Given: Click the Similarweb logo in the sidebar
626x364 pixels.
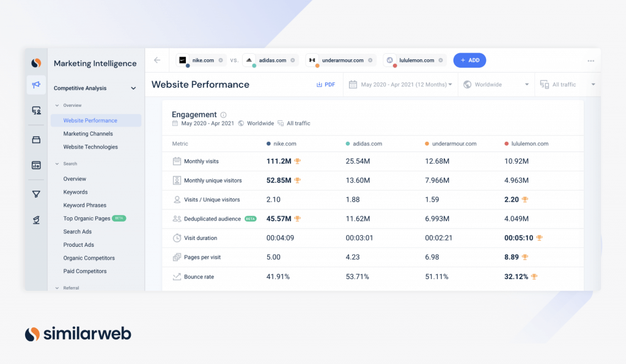Looking at the screenshot, I should pos(36,63).
